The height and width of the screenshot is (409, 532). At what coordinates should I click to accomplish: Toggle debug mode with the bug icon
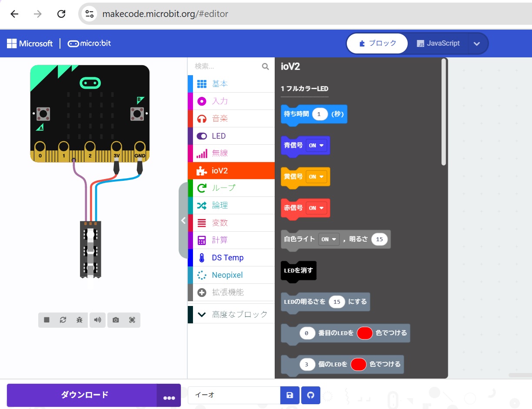[x=79, y=320]
